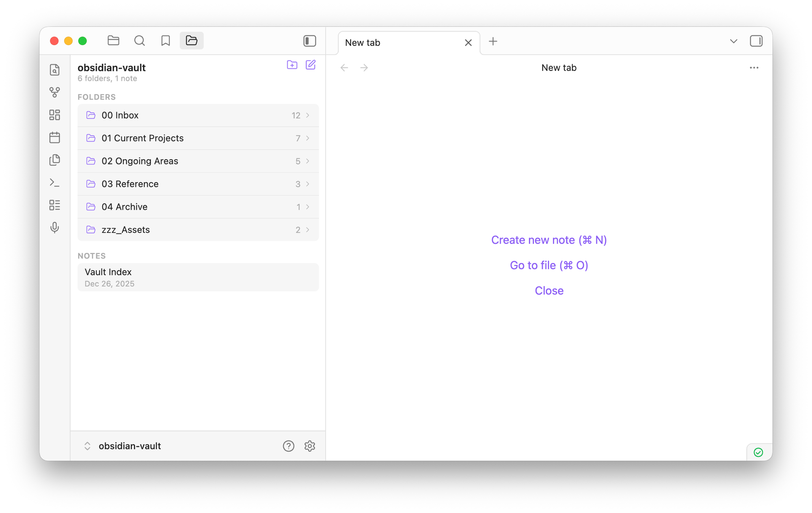
Task: Click the 01 Current Projects count 7
Action: [x=298, y=138]
